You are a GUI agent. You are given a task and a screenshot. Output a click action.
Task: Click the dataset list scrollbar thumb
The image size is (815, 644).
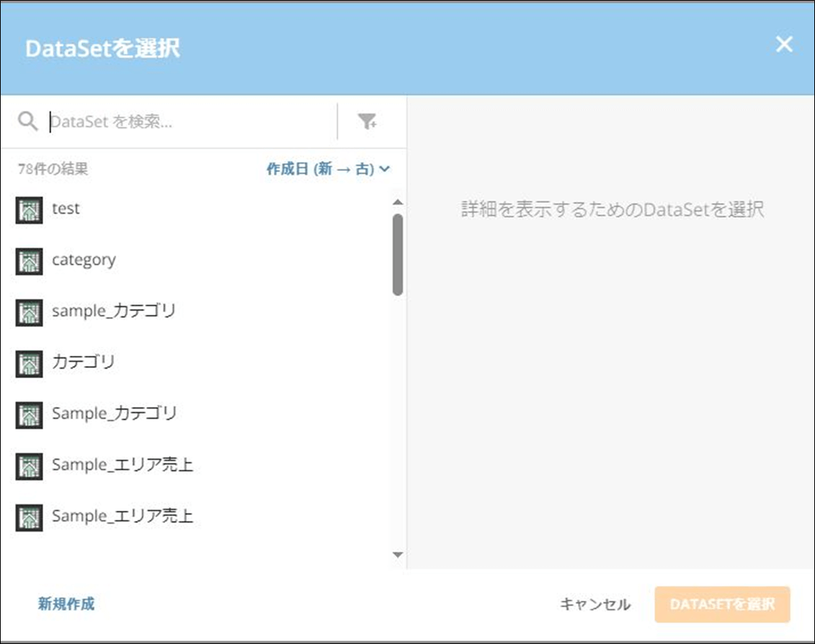coord(398,255)
